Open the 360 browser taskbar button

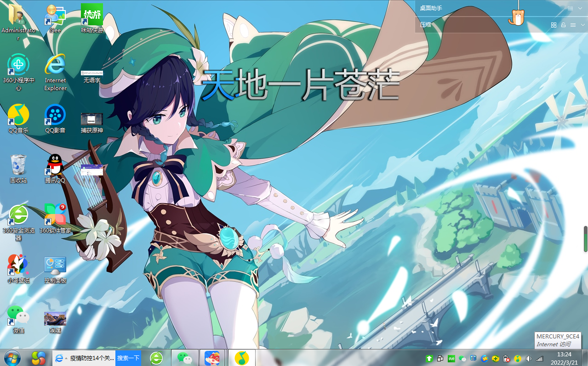click(x=156, y=358)
